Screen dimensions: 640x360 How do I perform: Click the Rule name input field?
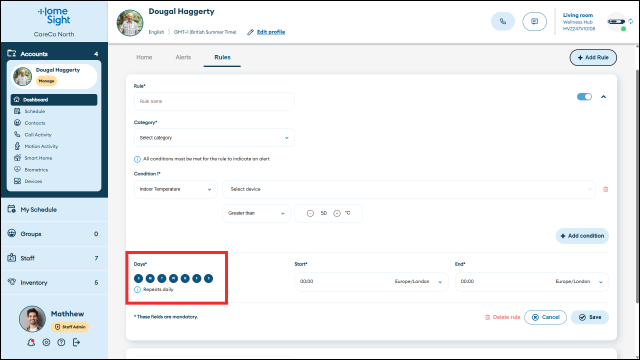(x=214, y=101)
